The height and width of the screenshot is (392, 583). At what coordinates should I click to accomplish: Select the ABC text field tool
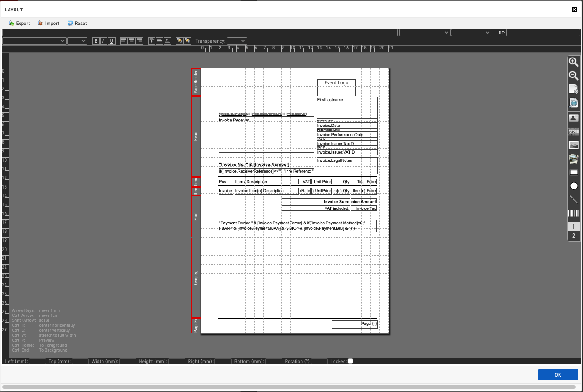(x=573, y=131)
